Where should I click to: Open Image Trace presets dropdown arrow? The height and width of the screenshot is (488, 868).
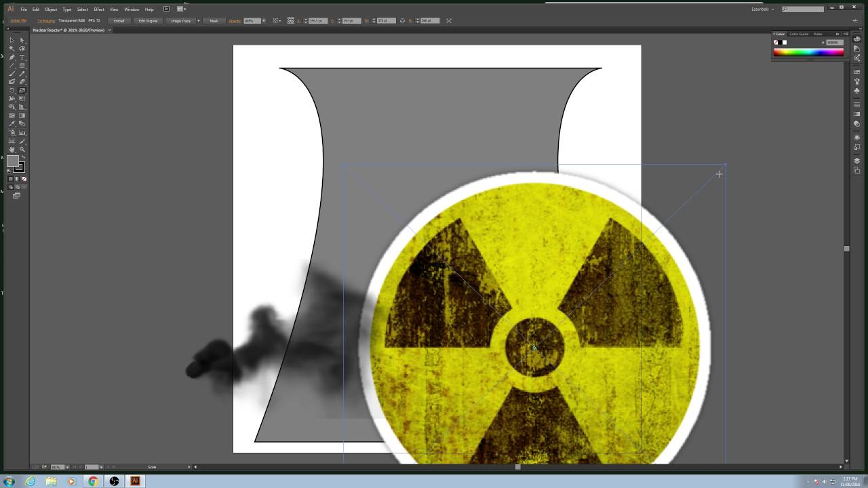198,21
